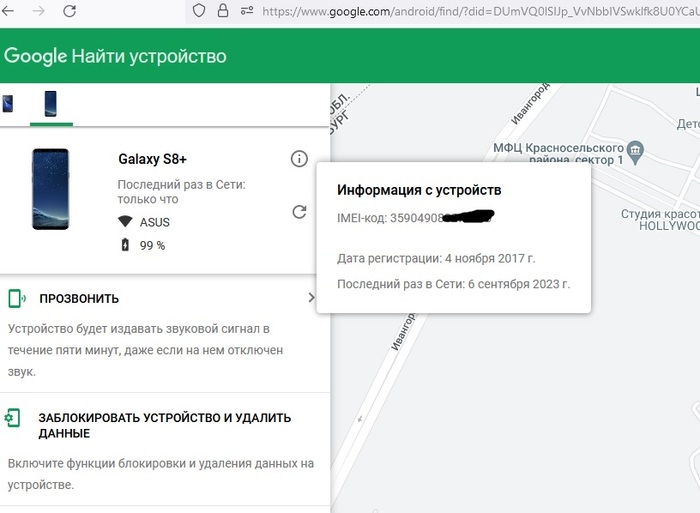The image size is (700, 513).
Task: Expand the ПРОЗВОНИТЬ chevron arrow
Action: point(311,297)
